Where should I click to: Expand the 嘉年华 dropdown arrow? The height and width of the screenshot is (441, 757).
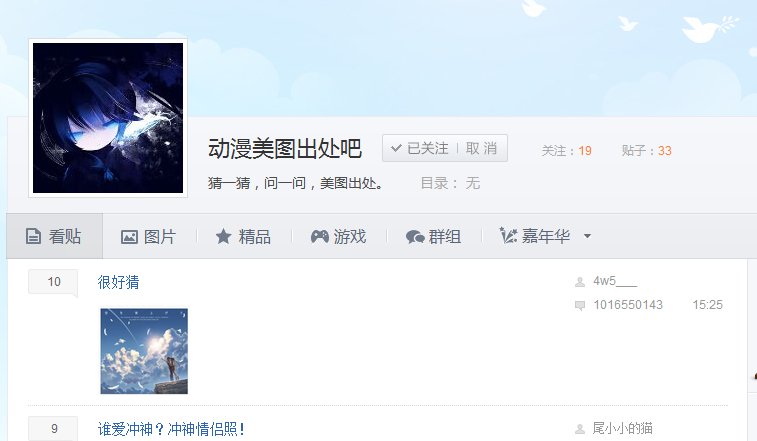pyautogui.click(x=587, y=236)
